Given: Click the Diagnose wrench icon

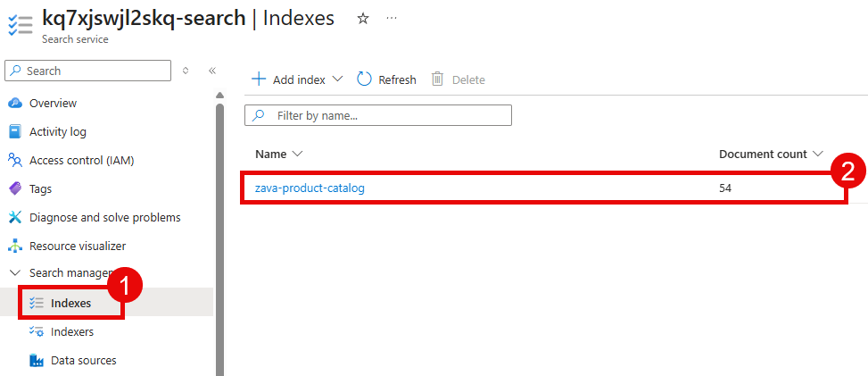Looking at the screenshot, I should pos(15,217).
